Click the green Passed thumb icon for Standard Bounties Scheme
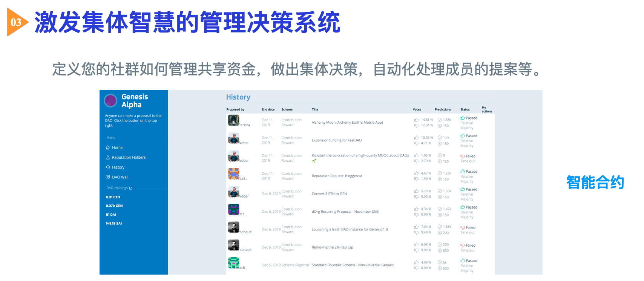 [463, 261]
